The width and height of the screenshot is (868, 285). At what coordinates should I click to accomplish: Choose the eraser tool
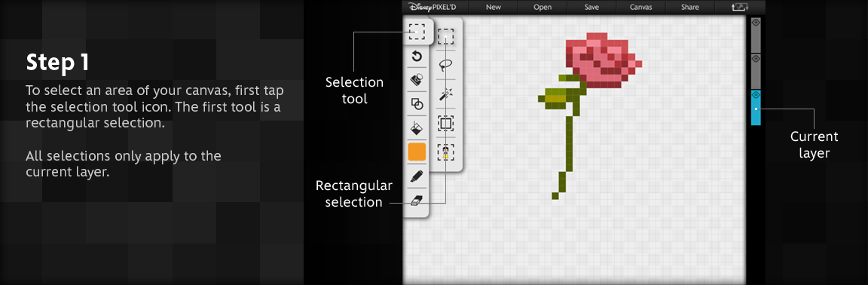click(x=417, y=200)
